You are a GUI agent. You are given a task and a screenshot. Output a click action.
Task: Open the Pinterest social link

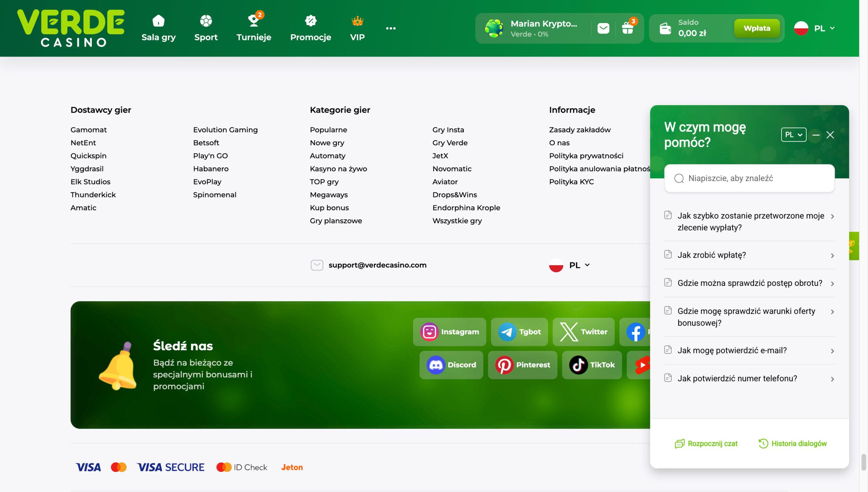[x=522, y=365]
